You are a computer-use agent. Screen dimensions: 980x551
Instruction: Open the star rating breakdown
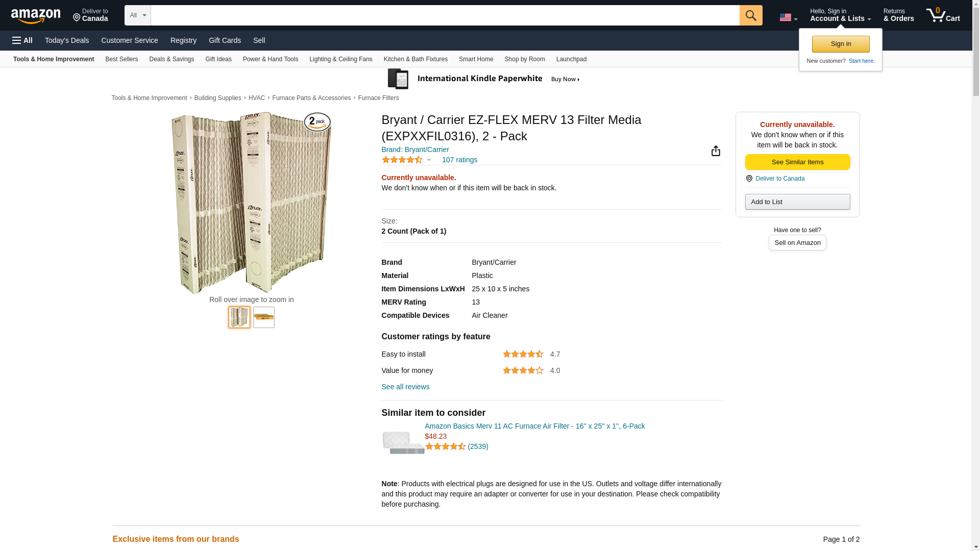coord(407,160)
